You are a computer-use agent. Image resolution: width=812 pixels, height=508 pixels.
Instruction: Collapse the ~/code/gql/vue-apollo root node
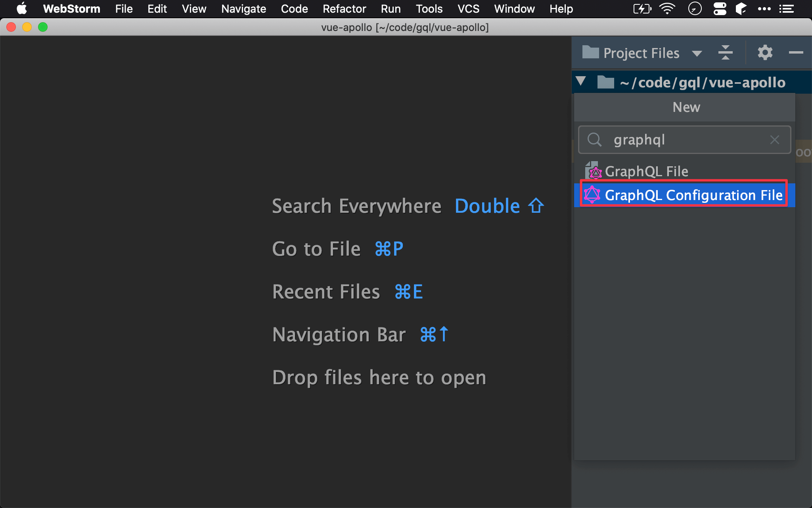pos(581,81)
